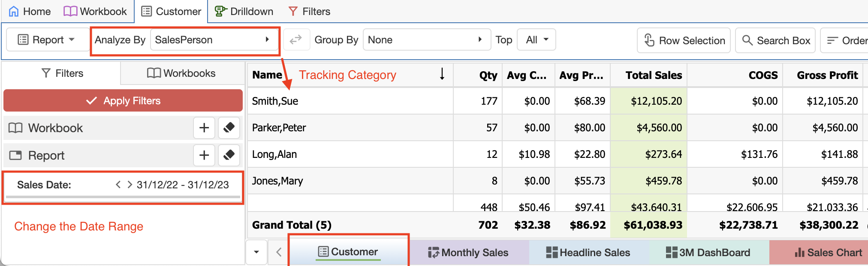Screen dimensions: 868x266
Task: Click the swap Analyze By and Group By arrows icon
Action: point(296,40)
